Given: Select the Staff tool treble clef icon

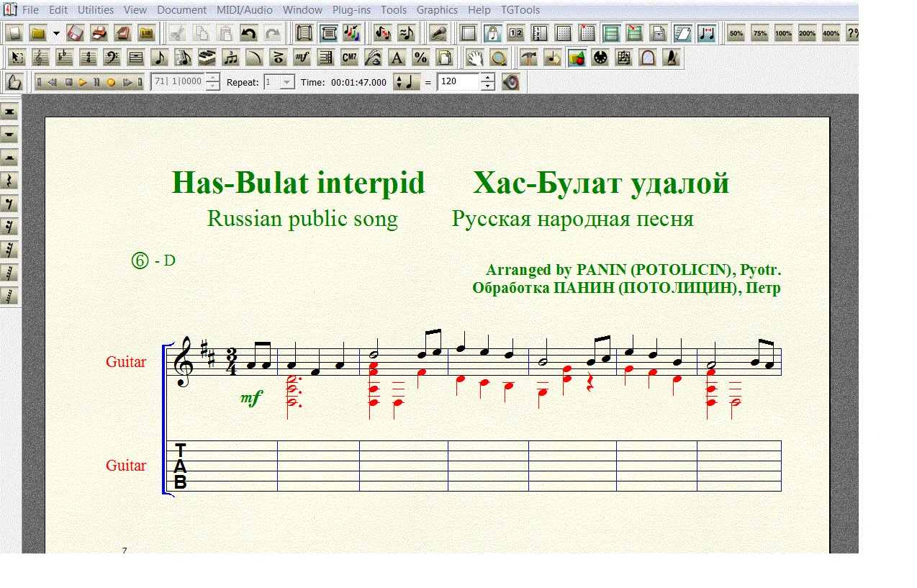Looking at the screenshot, I should [40, 58].
